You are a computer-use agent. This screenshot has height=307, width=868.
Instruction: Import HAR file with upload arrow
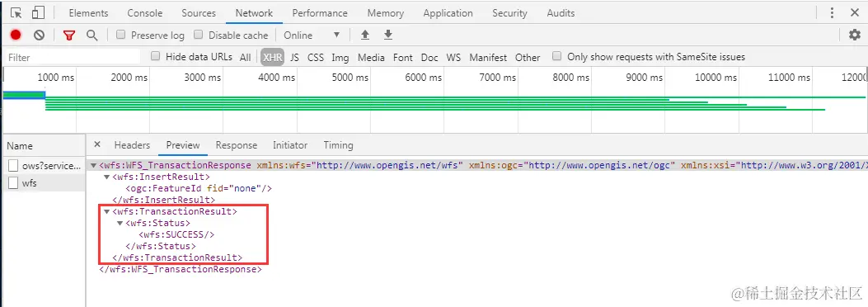[365, 35]
